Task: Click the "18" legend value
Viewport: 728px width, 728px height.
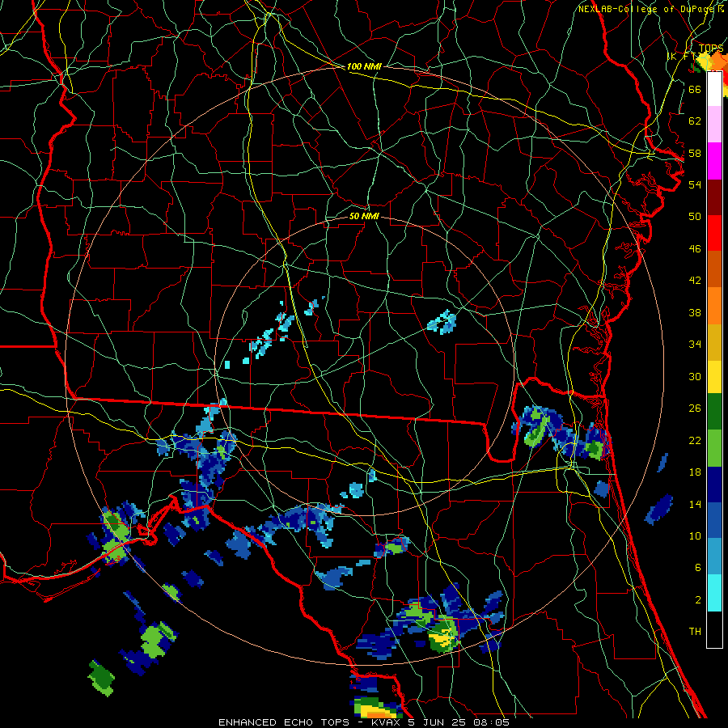Action: point(695,472)
